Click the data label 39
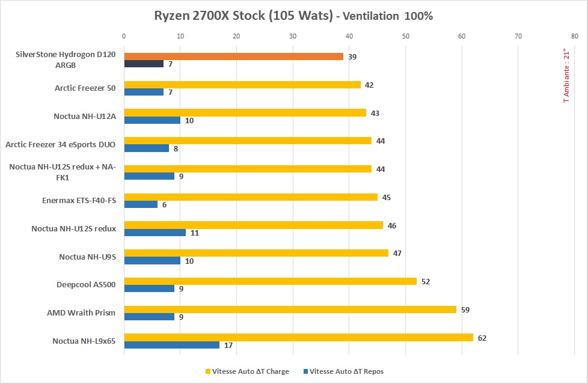588x384 pixels. click(x=352, y=57)
